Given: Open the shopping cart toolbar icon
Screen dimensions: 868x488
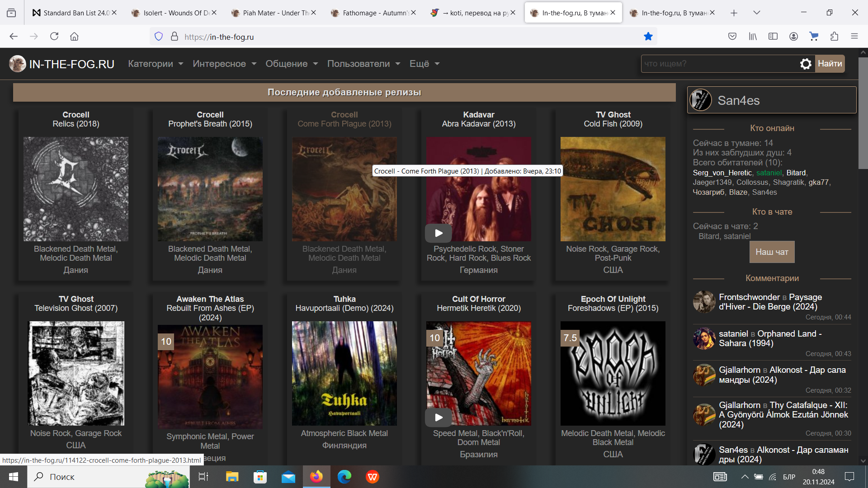Looking at the screenshot, I should click(814, 37).
